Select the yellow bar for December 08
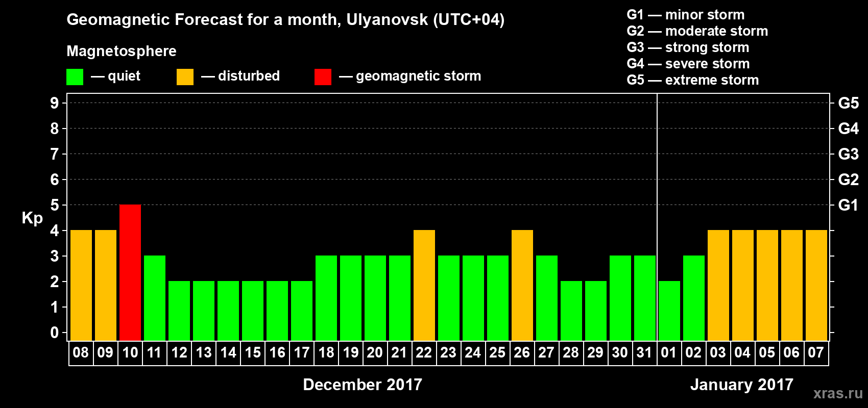868x408 pixels. pyautogui.click(x=81, y=285)
